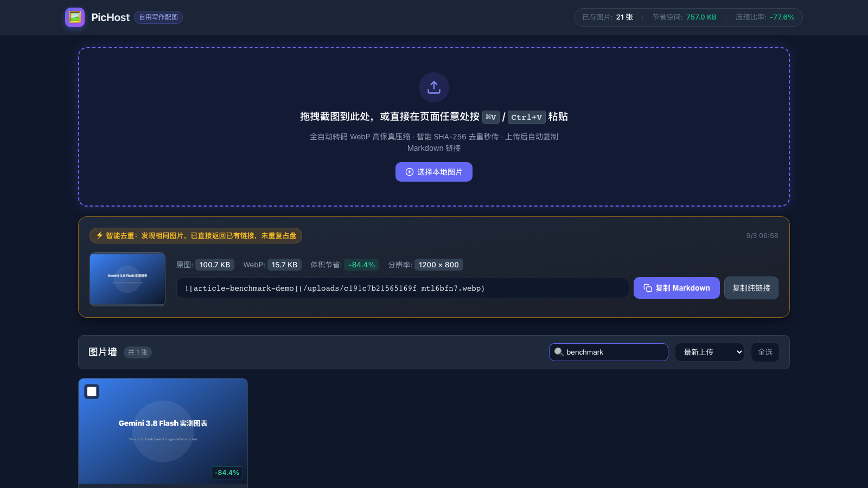Click the Ctrl+V keyboard hint
The width and height of the screenshot is (868, 488).
526,117
